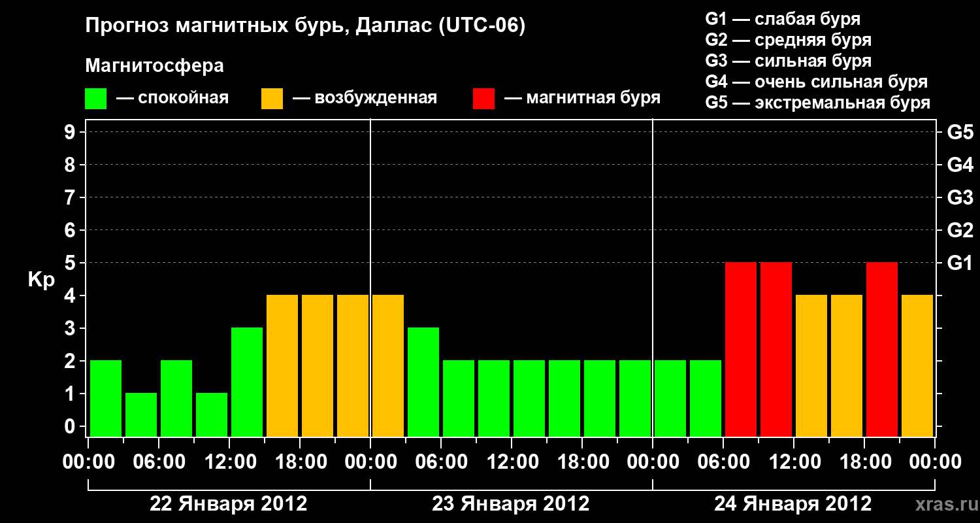The height and width of the screenshot is (523, 980).
Task: Select the 21:00–00:00 orange bar on 24 January
Action: tap(917, 365)
